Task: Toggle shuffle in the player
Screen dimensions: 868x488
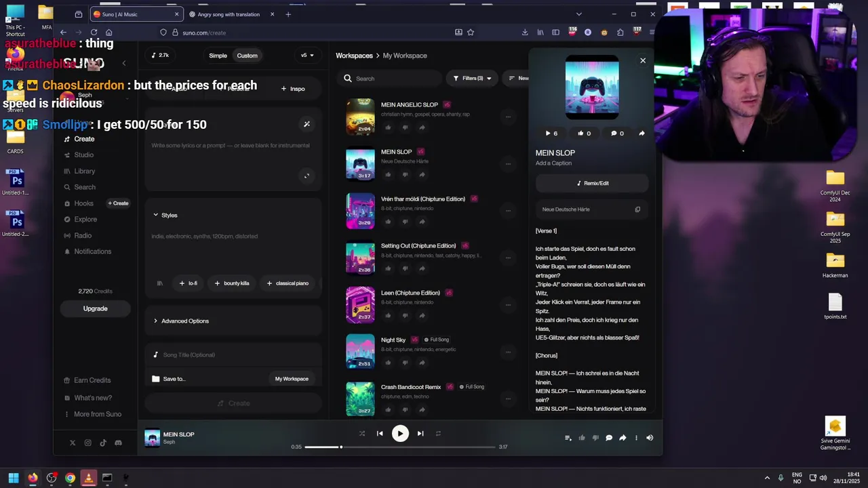Action: point(361,434)
